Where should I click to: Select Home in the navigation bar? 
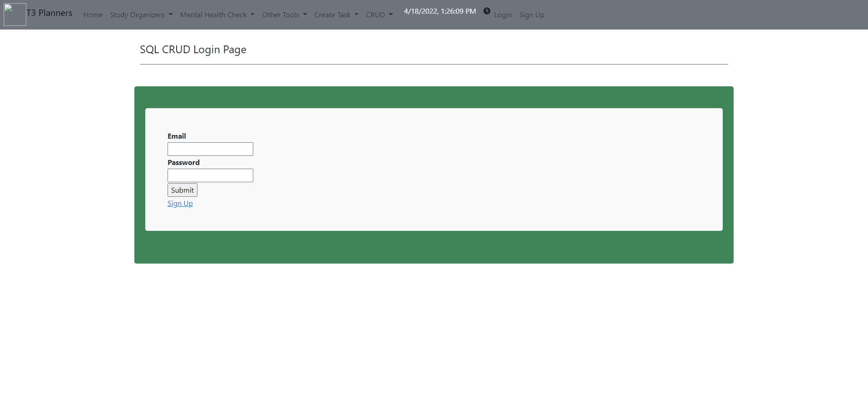click(x=93, y=15)
